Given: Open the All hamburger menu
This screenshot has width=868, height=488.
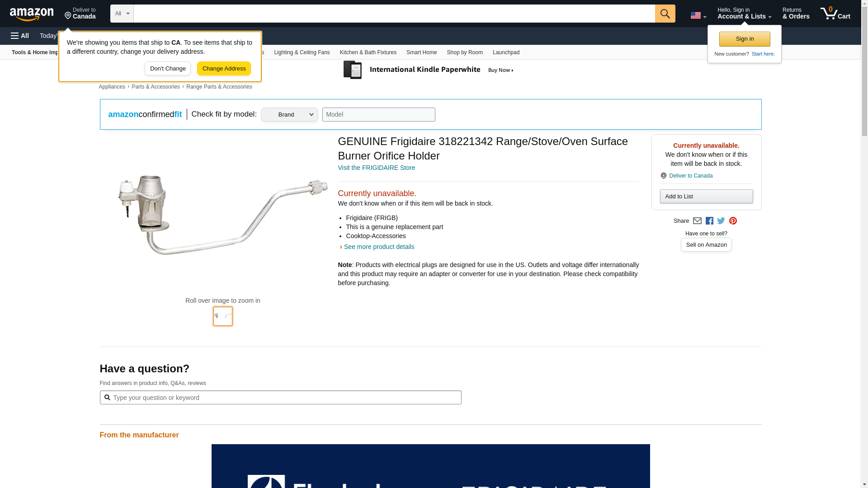Looking at the screenshot, I should click(20, 36).
